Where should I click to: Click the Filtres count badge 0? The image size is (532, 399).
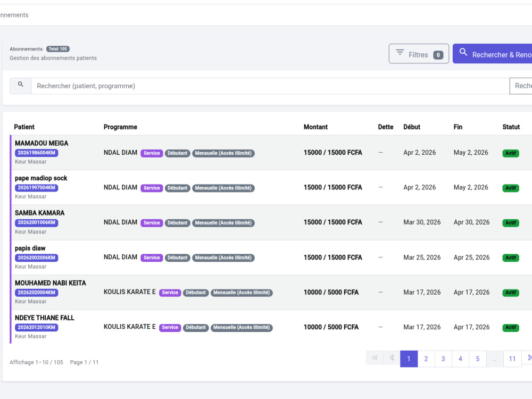tap(438, 55)
